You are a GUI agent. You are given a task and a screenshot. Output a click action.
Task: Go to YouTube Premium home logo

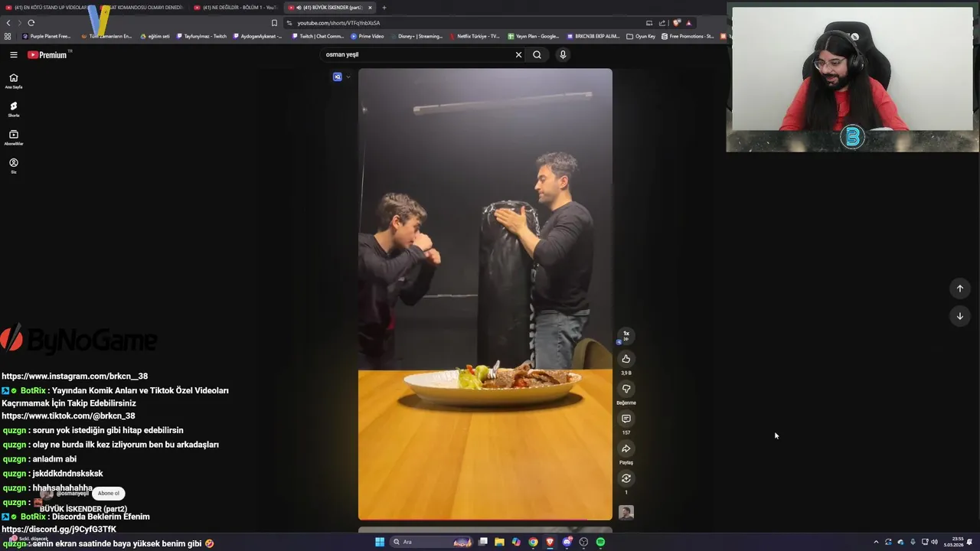47,54
